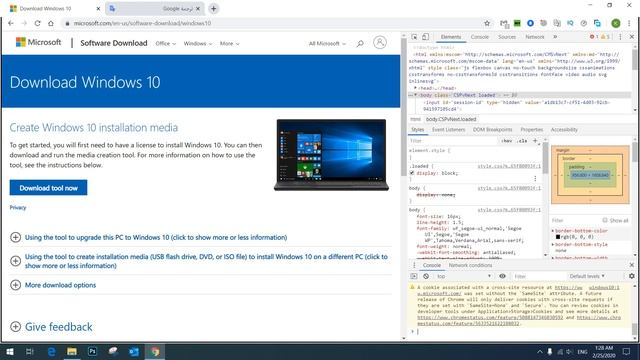Viewport: 640px width, 360px height.
Task: Open the Windows Start button
Action: pos(9,351)
